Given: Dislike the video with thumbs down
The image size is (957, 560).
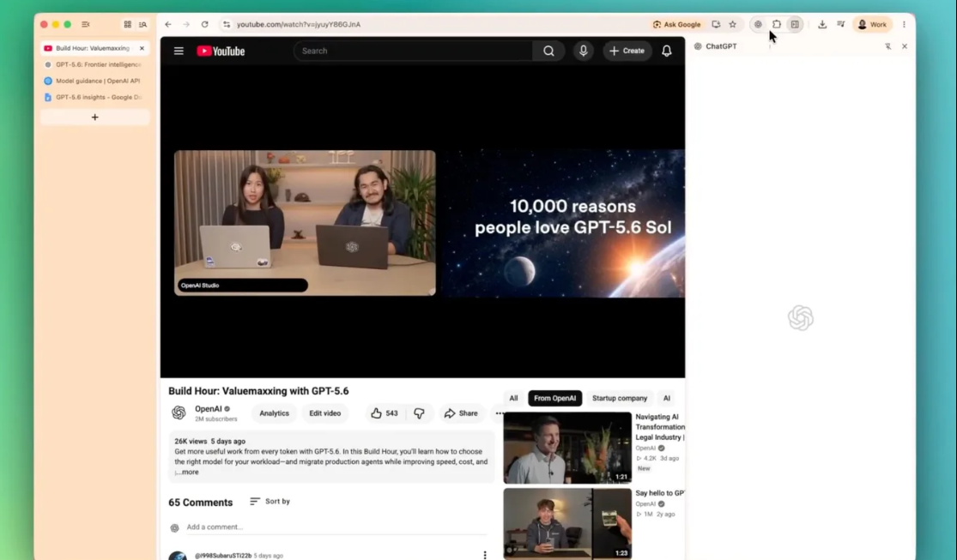Looking at the screenshot, I should pos(420,413).
